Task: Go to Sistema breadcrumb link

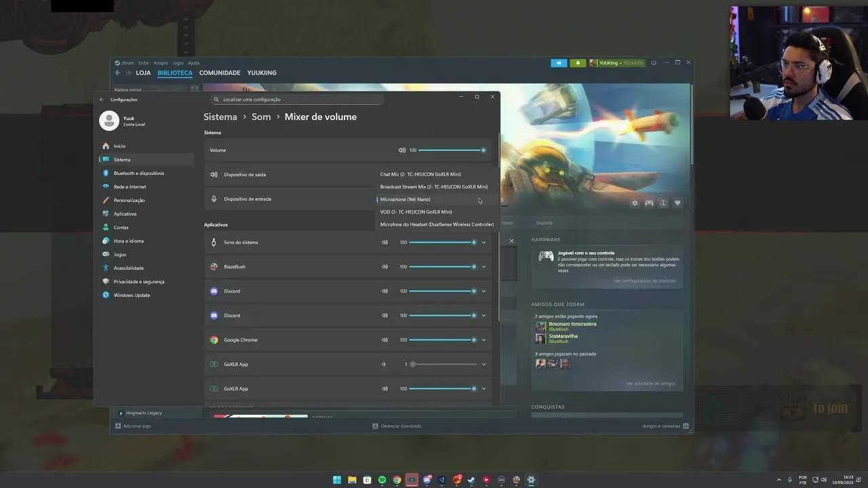Action: [220, 117]
